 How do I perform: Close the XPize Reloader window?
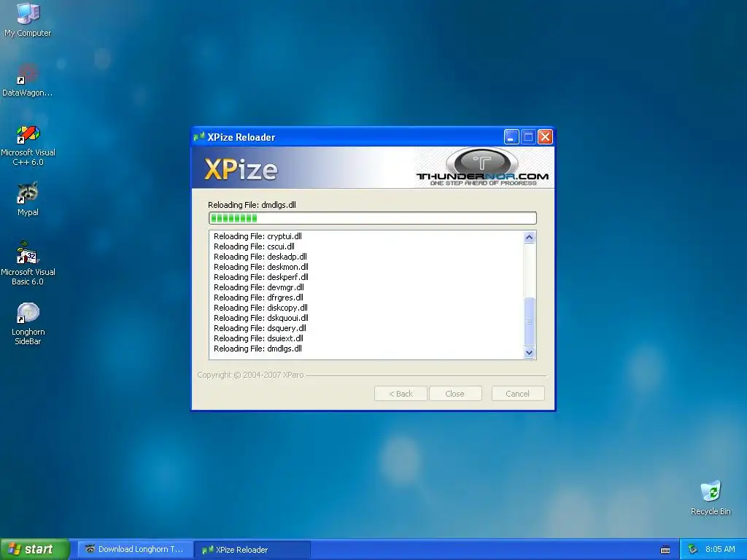545,137
